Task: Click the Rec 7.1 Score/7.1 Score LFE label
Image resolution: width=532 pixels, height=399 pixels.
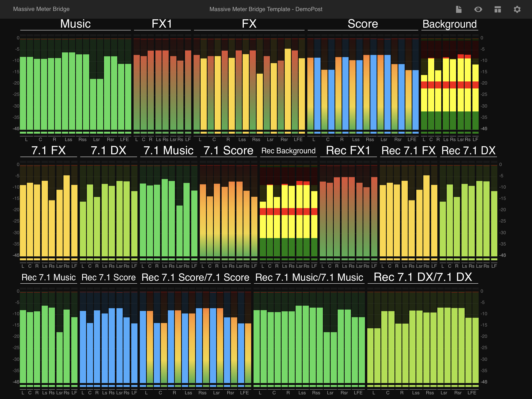Action: coord(244,393)
